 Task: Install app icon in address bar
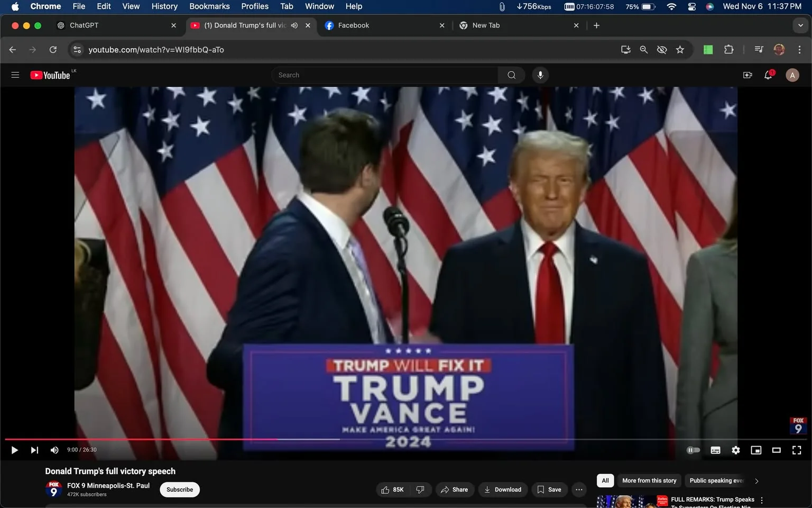tap(625, 50)
